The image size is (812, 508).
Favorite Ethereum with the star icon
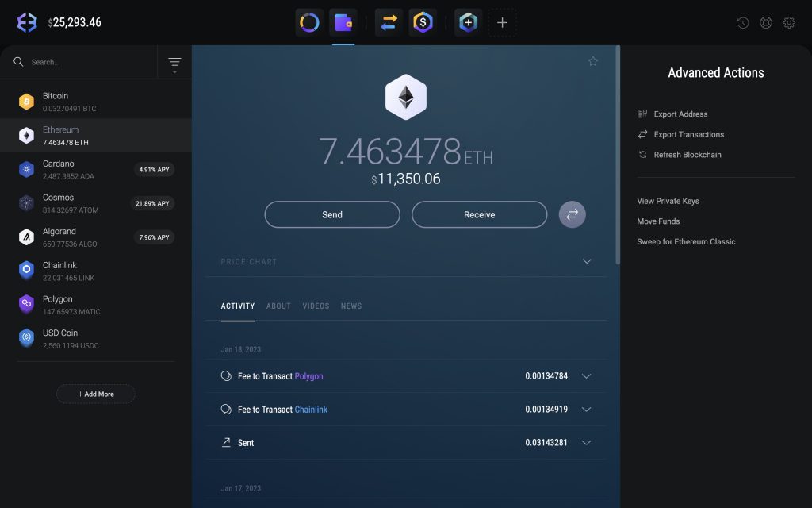593,61
